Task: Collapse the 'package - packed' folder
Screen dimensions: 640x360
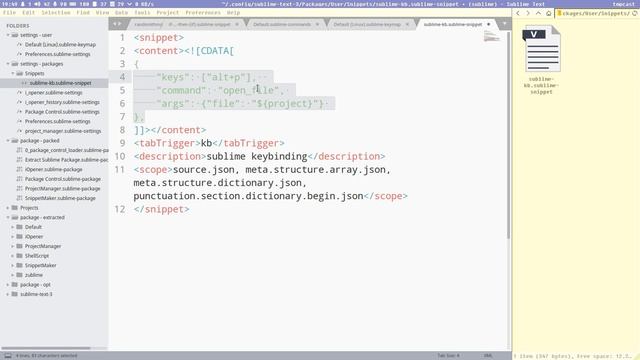Action: coord(8,140)
